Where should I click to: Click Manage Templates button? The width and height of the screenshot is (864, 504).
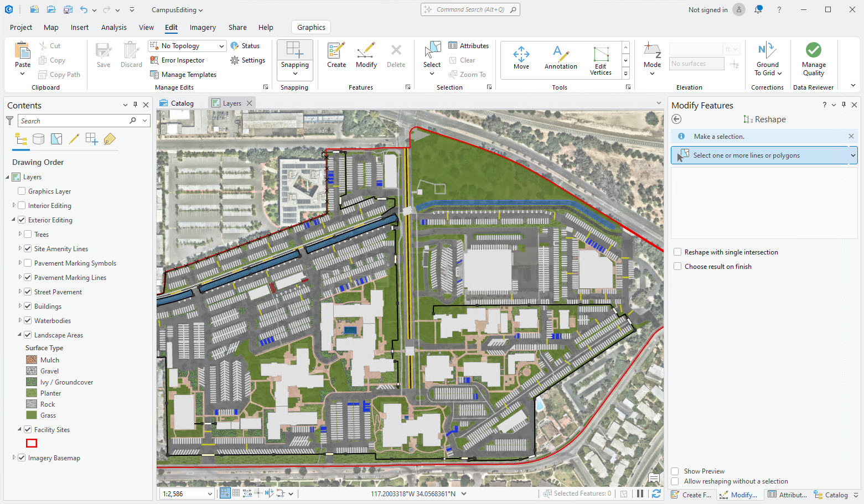[188, 75]
